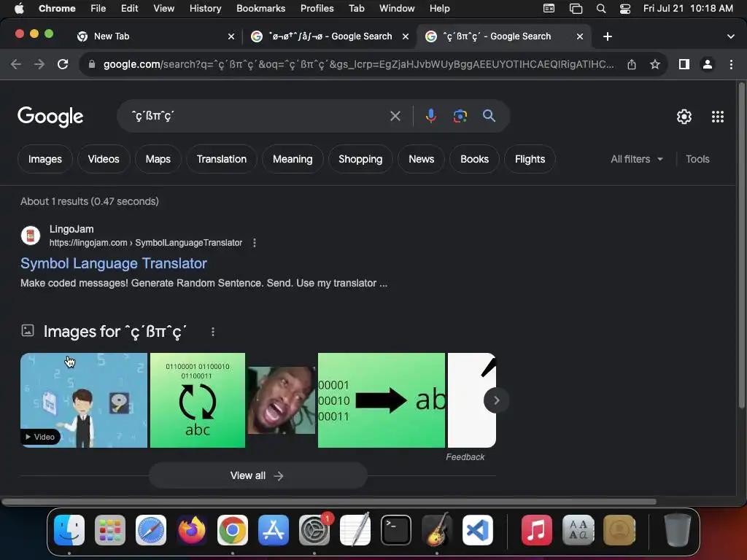Open the Tools options
747x560 pixels.
(x=697, y=159)
